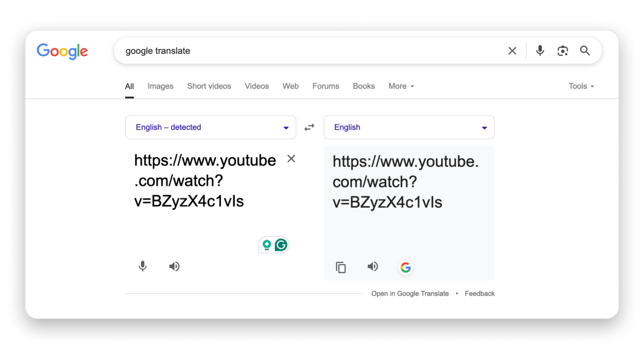644x352 pixels.
Task: Open the target language English dropdown
Action: (409, 127)
